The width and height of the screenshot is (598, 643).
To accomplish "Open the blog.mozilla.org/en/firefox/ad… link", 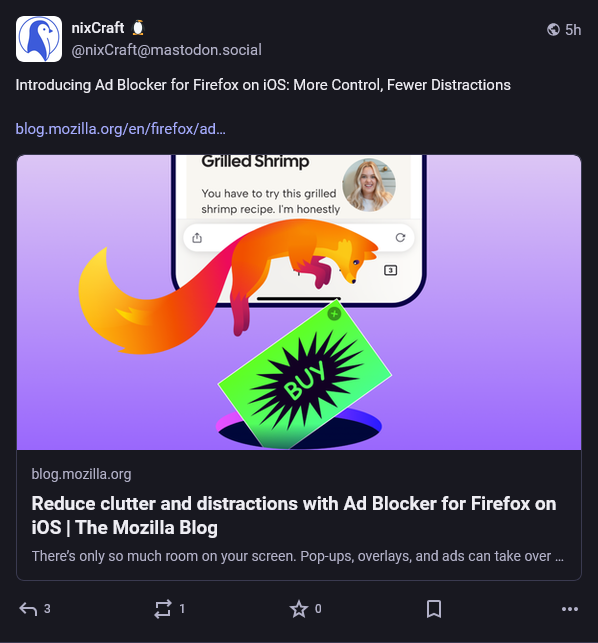I will 121,129.
